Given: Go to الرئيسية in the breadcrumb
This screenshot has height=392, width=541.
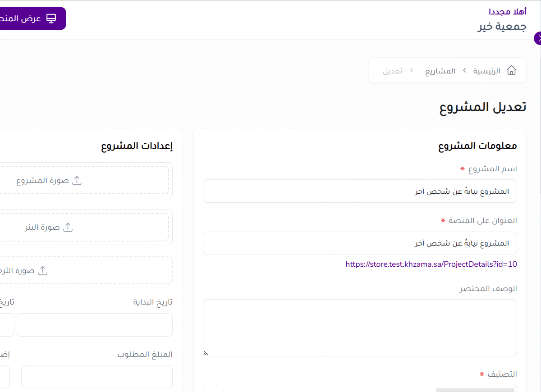Looking at the screenshot, I should pyautogui.click(x=486, y=71).
